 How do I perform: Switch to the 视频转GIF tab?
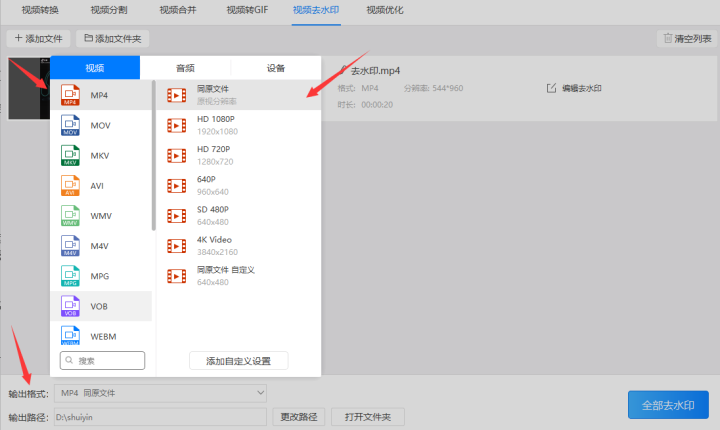[247, 10]
